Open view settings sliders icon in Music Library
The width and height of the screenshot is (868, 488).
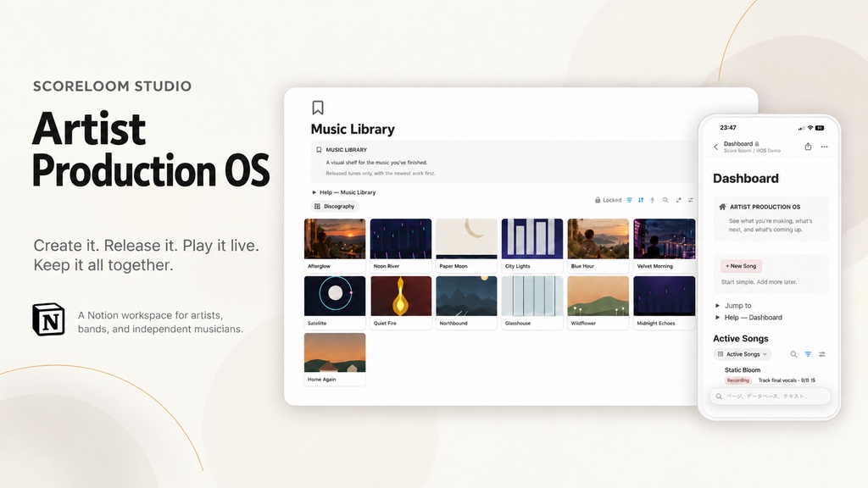tap(690, 200)
